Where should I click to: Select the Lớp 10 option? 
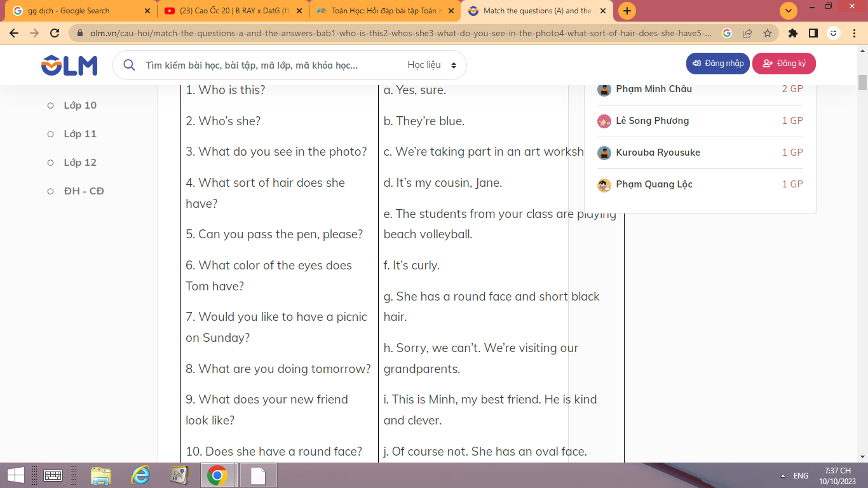point(80,105)
